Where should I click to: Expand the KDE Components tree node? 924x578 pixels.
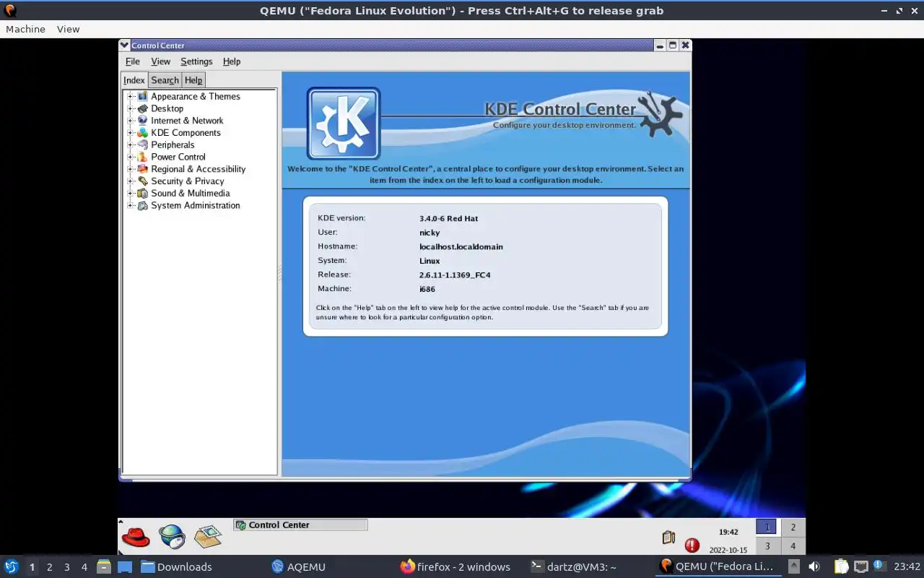[x=131, y=133]
